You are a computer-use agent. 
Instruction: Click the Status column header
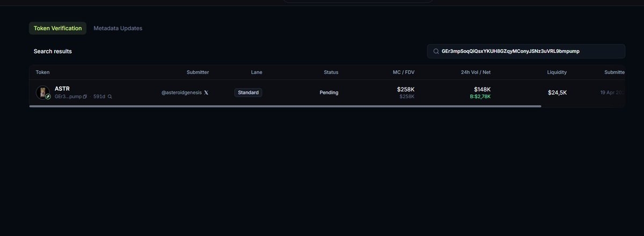pyautogui.click(x=331, y=72)
